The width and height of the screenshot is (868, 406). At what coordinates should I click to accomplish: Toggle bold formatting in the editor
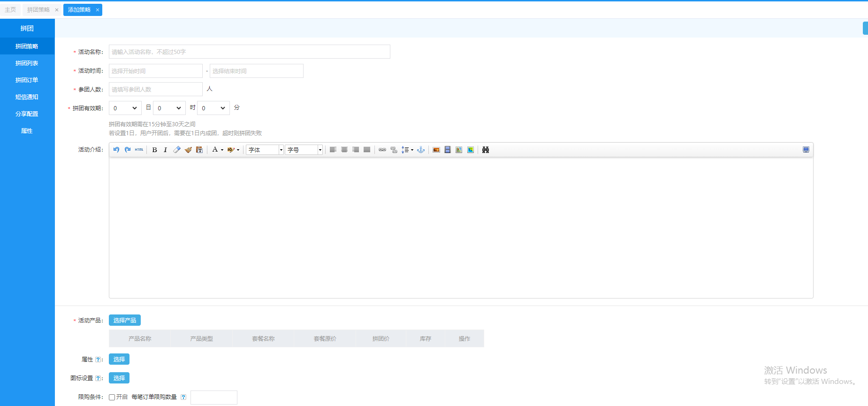[x=154, y=150]
